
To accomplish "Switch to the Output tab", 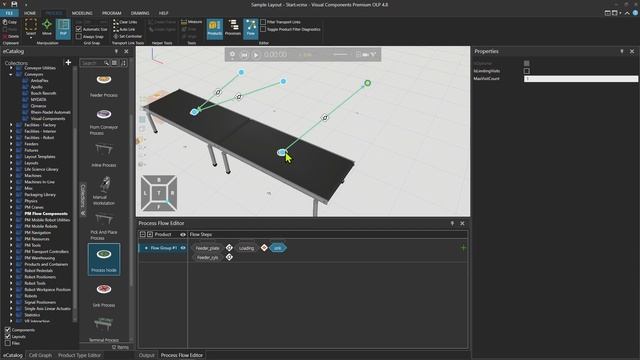I will 147,355.
